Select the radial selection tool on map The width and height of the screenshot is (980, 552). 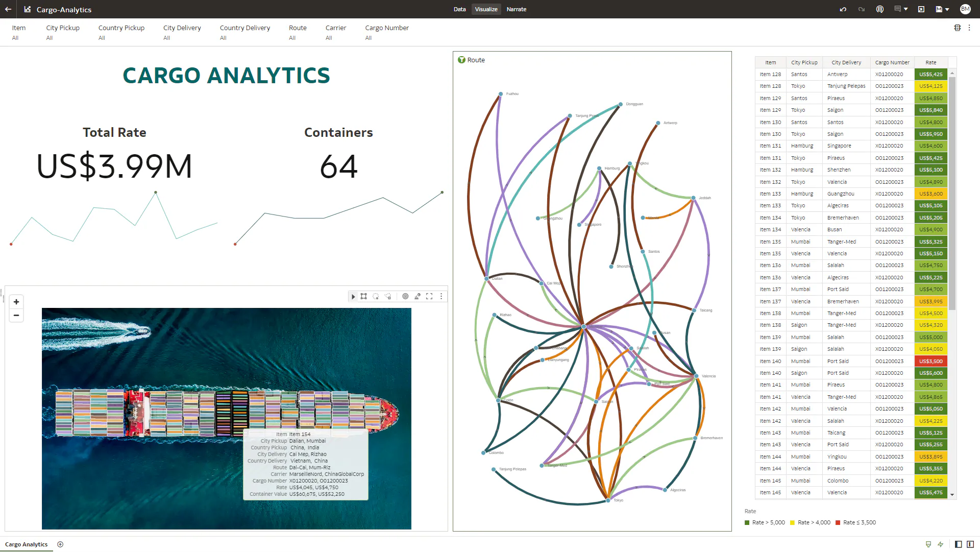[376, 296]
